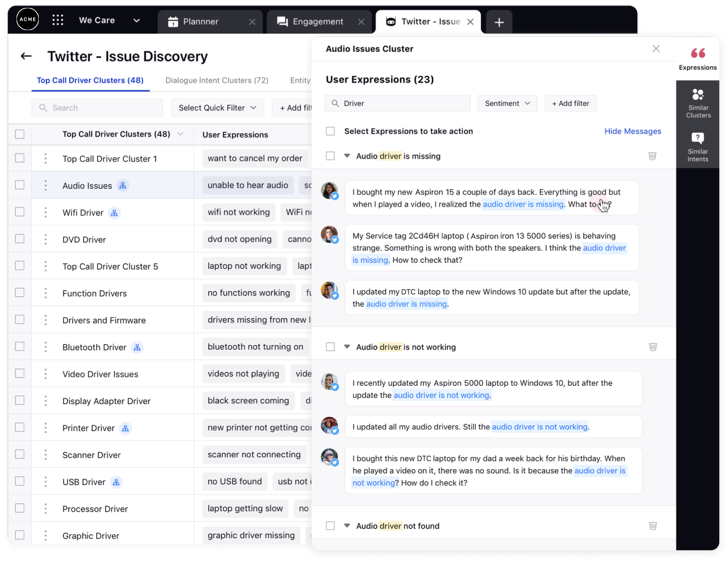
Task: Open the Select Quick Filter dropdown
Action: coord(217,108)
